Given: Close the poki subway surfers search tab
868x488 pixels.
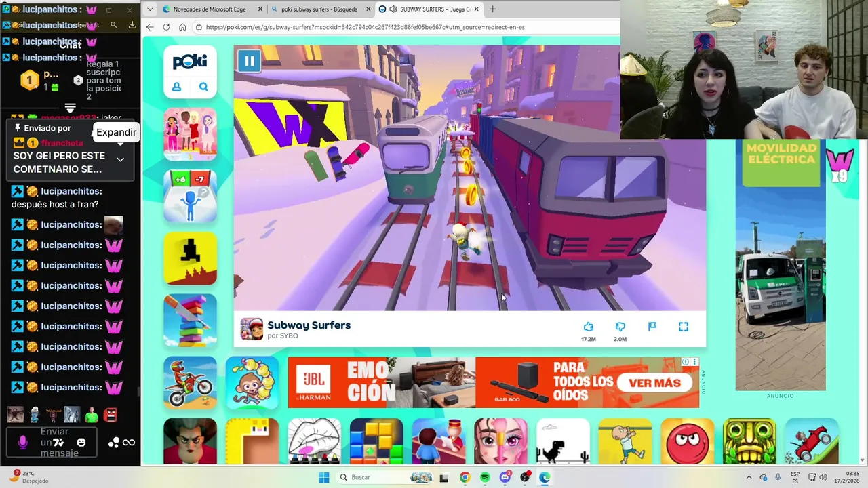Looking at the screenshot, I should (368, 9).
